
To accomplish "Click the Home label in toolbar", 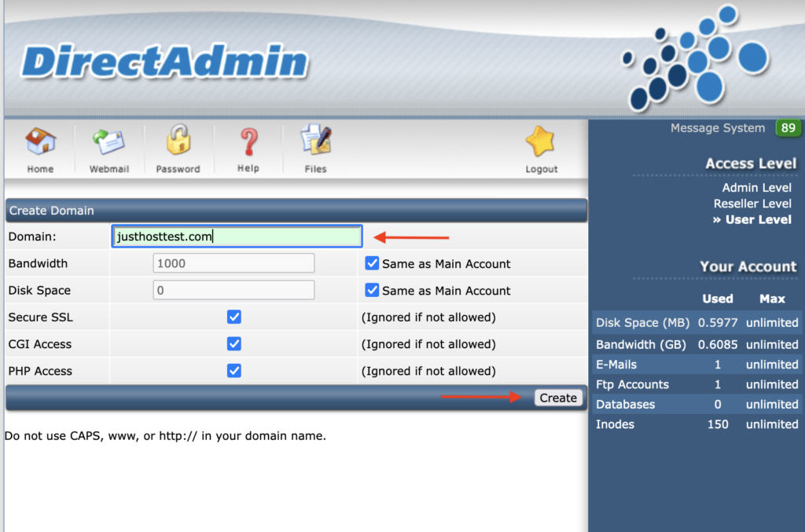I will pos(40,169).
